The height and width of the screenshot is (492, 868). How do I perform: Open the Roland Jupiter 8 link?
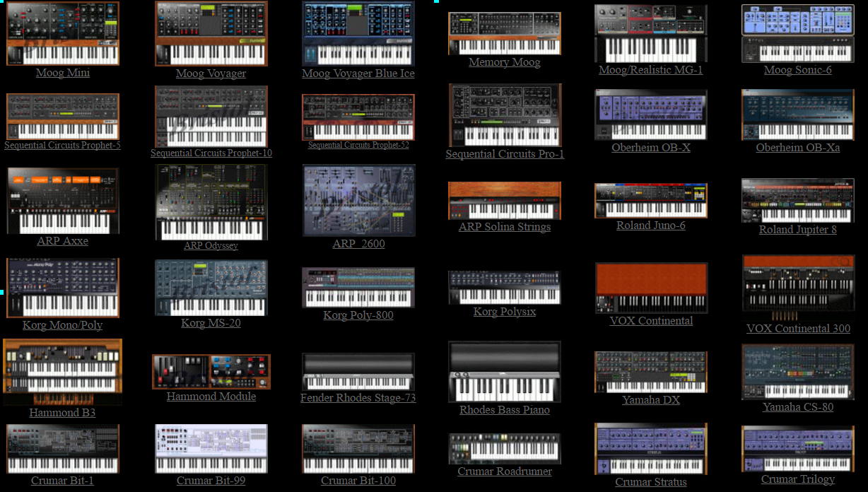pyautogui.click(x=797, y=230)
